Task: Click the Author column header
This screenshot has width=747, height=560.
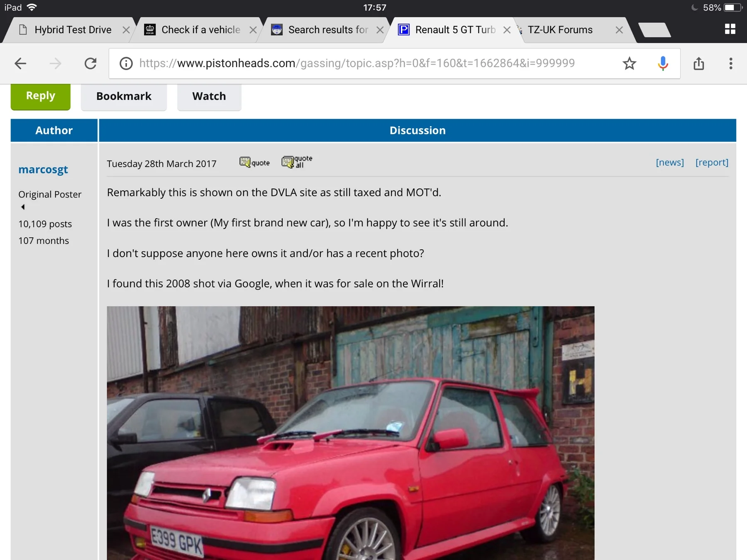Action: (54, 130)
